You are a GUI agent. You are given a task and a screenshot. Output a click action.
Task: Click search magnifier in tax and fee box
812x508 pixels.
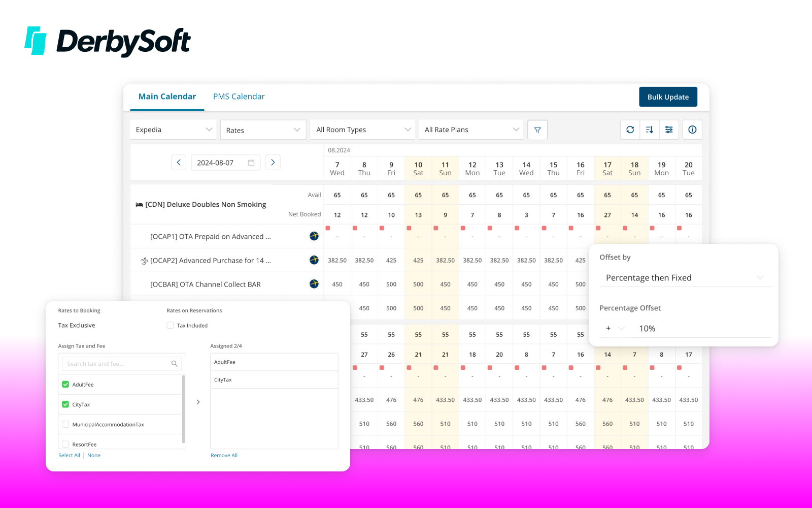pyautogui.click(x=175, y=364)
